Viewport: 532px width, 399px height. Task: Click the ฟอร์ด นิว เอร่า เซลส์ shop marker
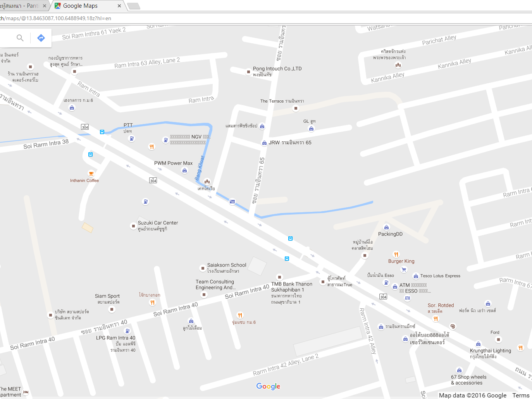(x=488, y=304)
